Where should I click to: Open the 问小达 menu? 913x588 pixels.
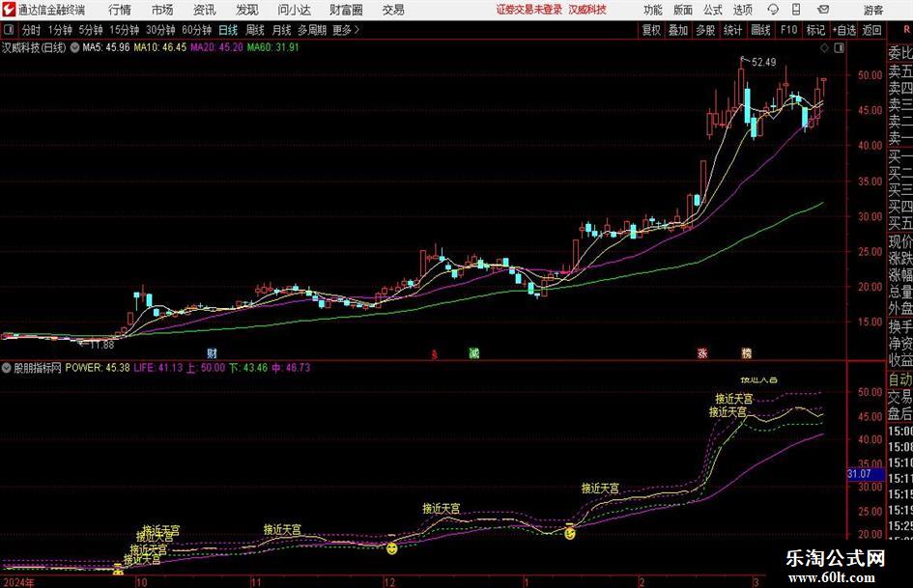[295, 10]
